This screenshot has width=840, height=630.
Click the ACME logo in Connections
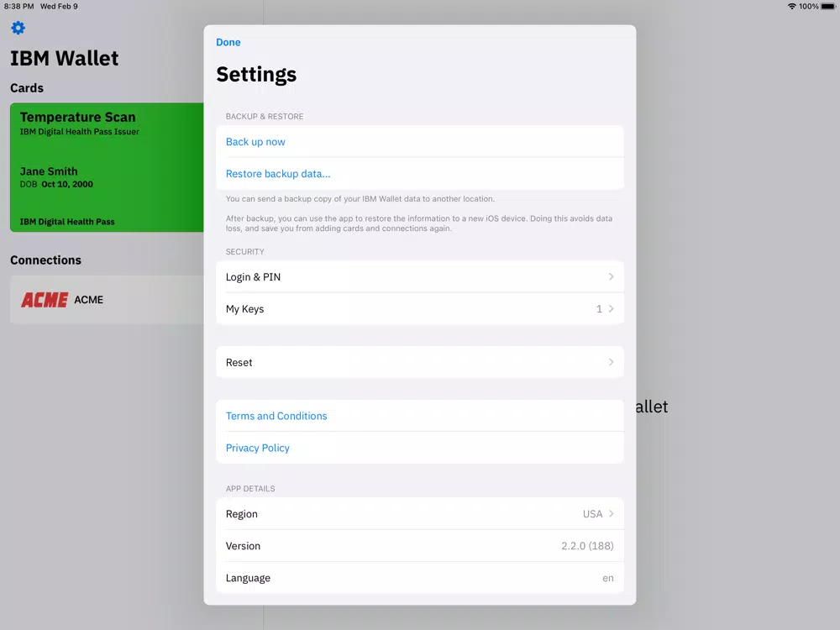tap(45, 300)
